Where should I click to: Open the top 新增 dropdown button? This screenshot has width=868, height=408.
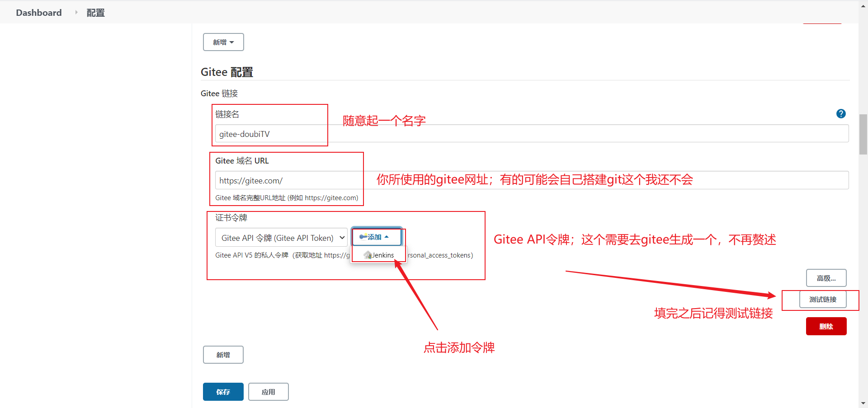(x=223, y=42)
